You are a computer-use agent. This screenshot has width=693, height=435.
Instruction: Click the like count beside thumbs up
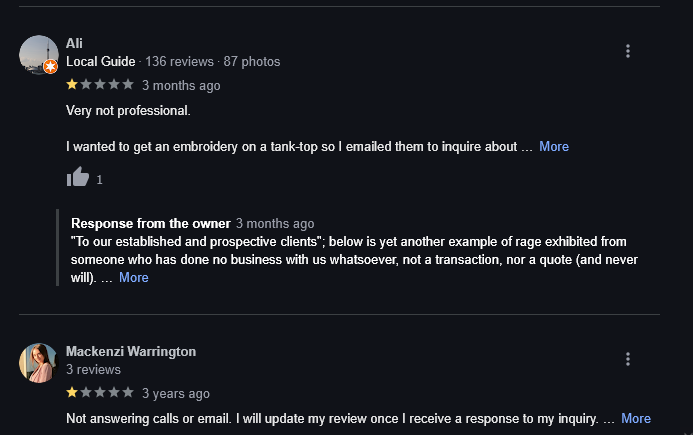click(100, 180)
